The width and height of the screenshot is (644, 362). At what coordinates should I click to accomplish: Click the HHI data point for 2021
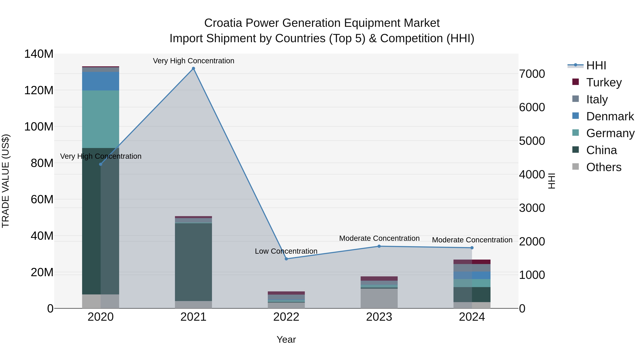coord(194,68)
